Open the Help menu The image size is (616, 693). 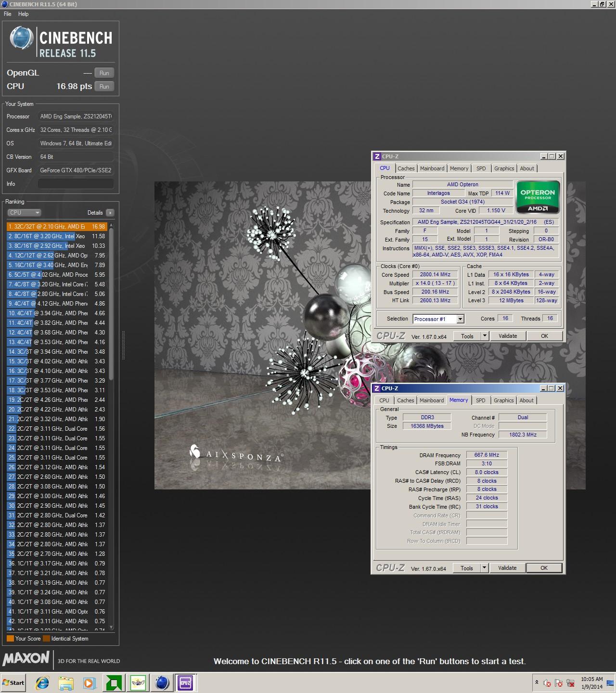(23, 14)
